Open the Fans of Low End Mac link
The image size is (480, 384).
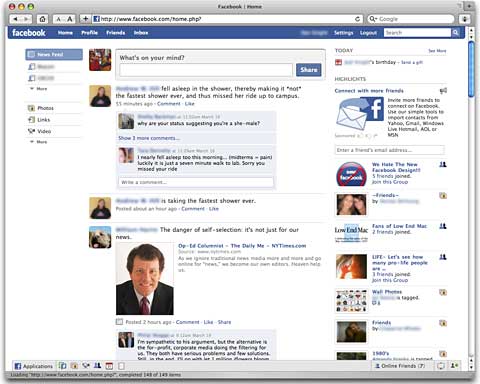[x=399, y=226]
